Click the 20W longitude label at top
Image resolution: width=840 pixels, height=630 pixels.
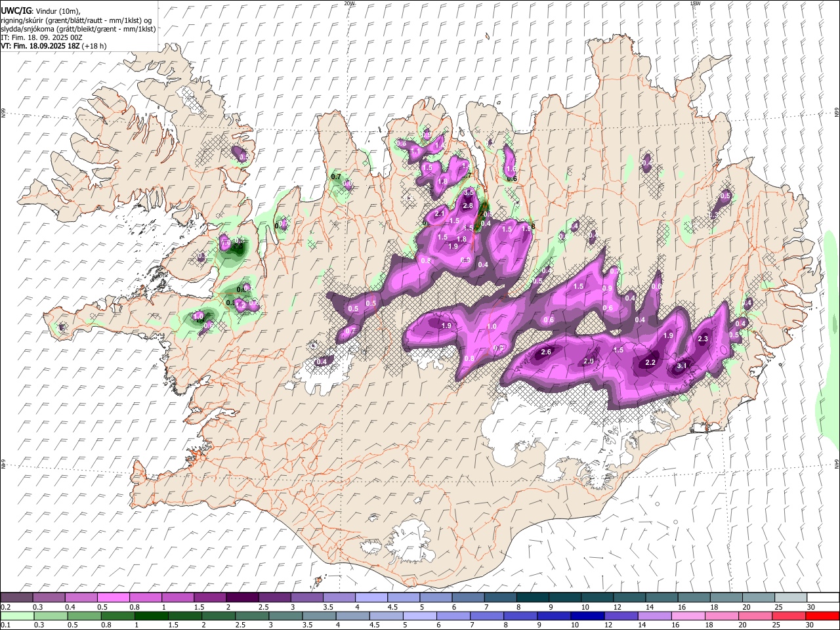(x=349, y=3)
